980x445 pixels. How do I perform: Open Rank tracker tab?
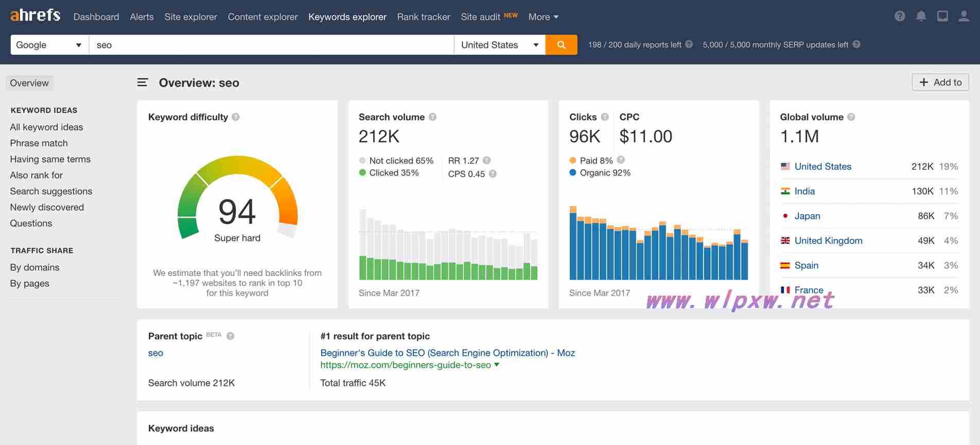tap(424, 16)
